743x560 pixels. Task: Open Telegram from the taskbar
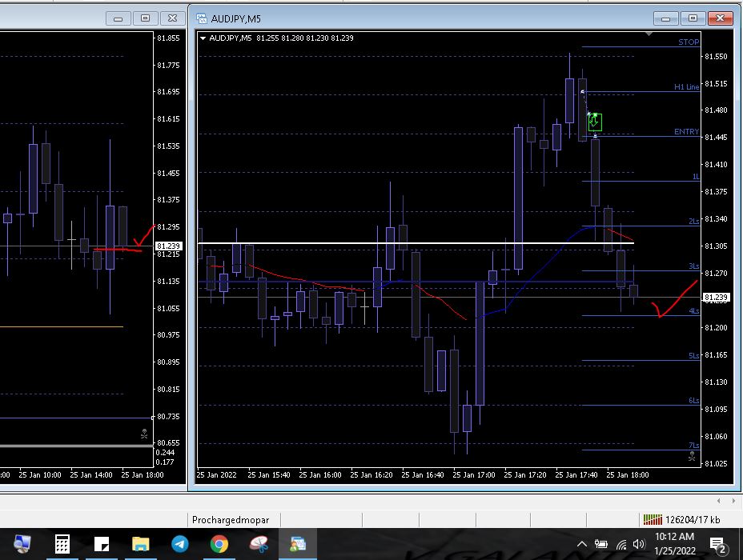[x=179, y=545]
